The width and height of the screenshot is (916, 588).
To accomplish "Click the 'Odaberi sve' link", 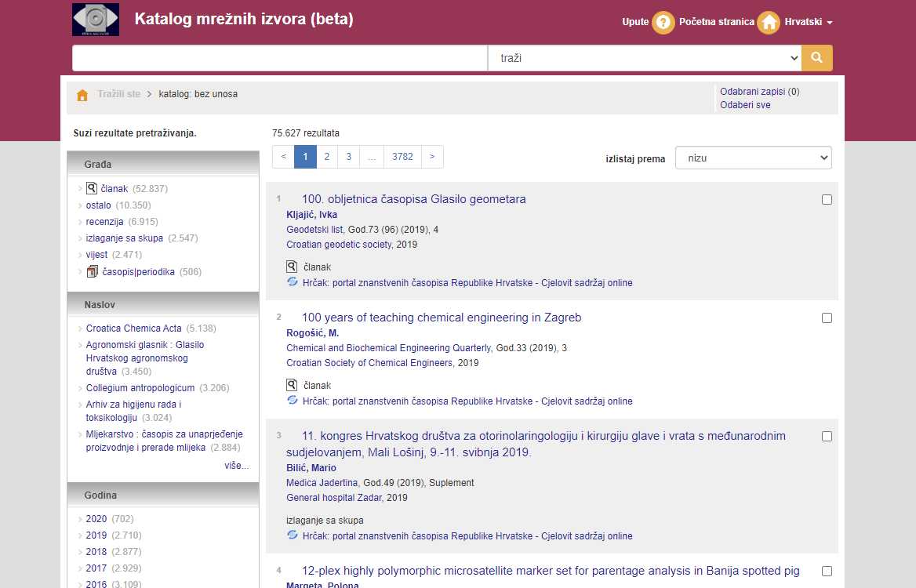I will (745, 105).
